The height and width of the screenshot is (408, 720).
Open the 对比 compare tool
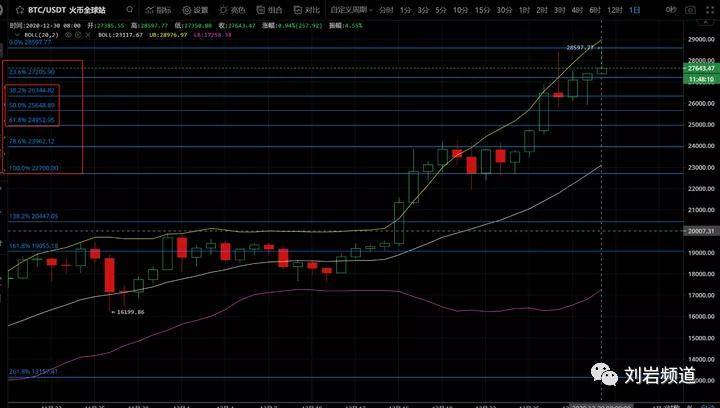[307, 10]
